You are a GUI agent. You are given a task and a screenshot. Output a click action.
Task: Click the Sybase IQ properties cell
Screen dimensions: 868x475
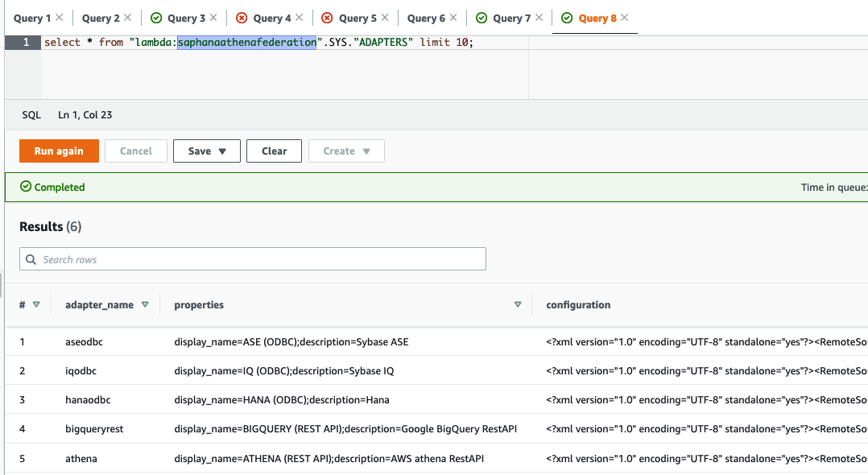[284, 371]
